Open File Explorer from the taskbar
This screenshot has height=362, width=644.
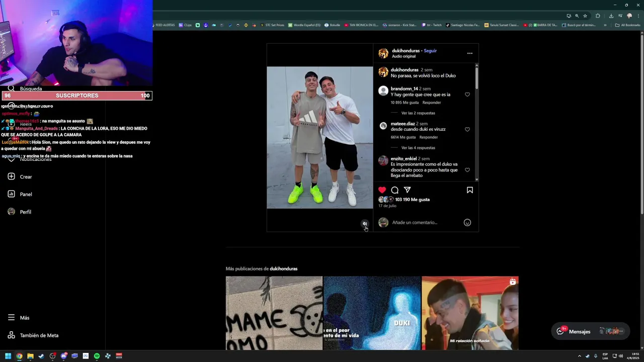coord(30,356)
